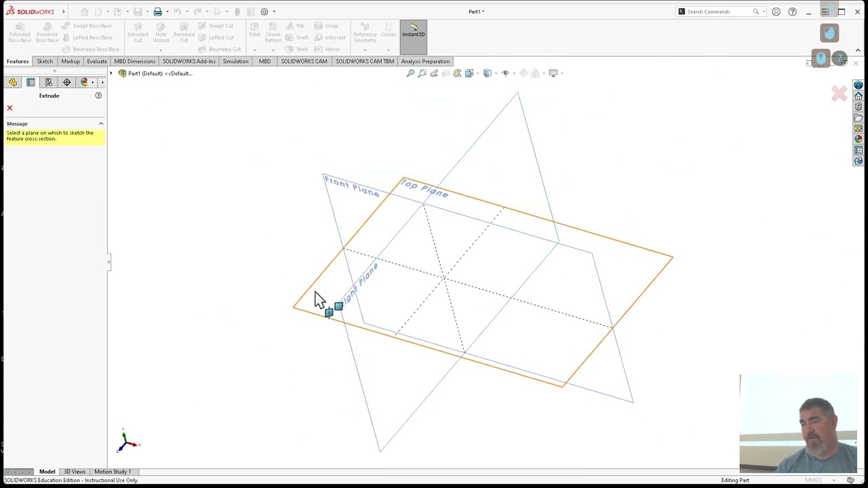Click the Print icon in top toolbar
This screenshot has width=868, height=488.
(157, 12)
